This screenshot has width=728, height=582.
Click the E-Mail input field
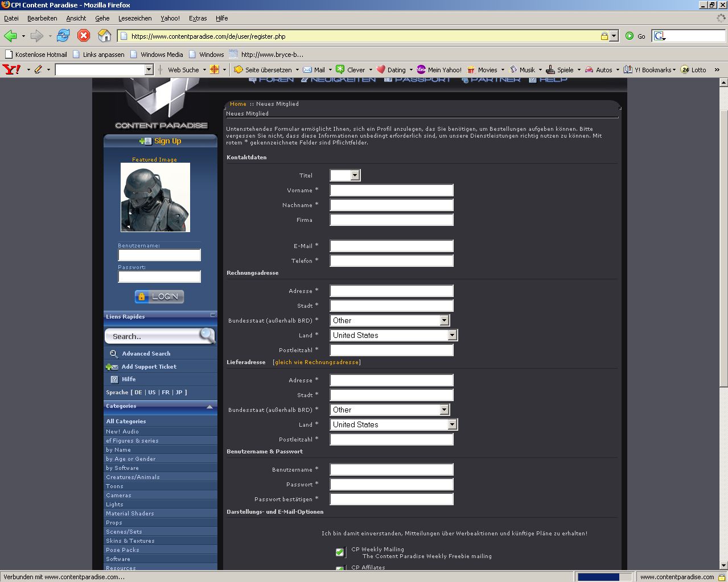point(392,246)
